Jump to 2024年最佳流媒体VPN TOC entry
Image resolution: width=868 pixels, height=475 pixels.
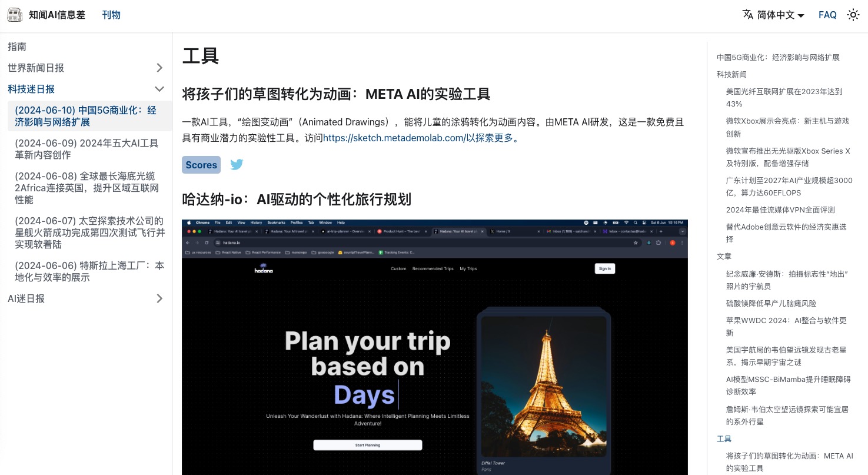(x=780, y=210)
